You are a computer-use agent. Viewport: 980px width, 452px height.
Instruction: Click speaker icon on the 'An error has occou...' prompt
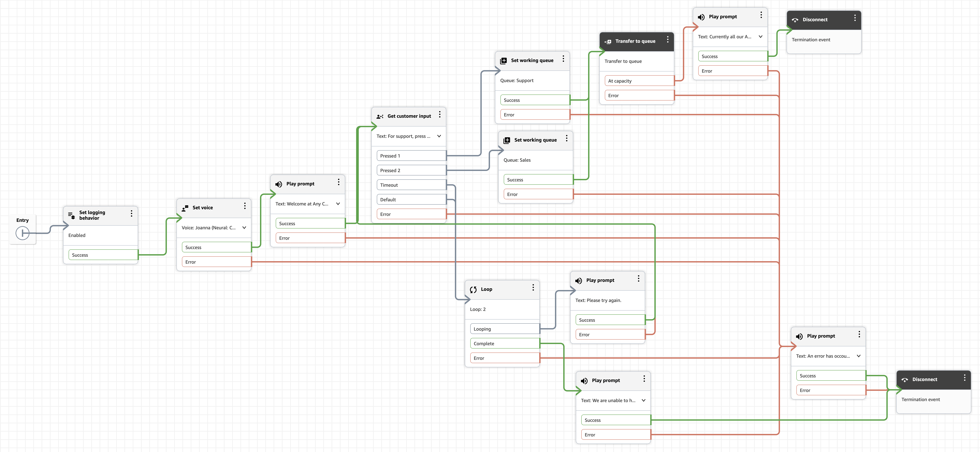pyautogui.click(x=799, y=337)
